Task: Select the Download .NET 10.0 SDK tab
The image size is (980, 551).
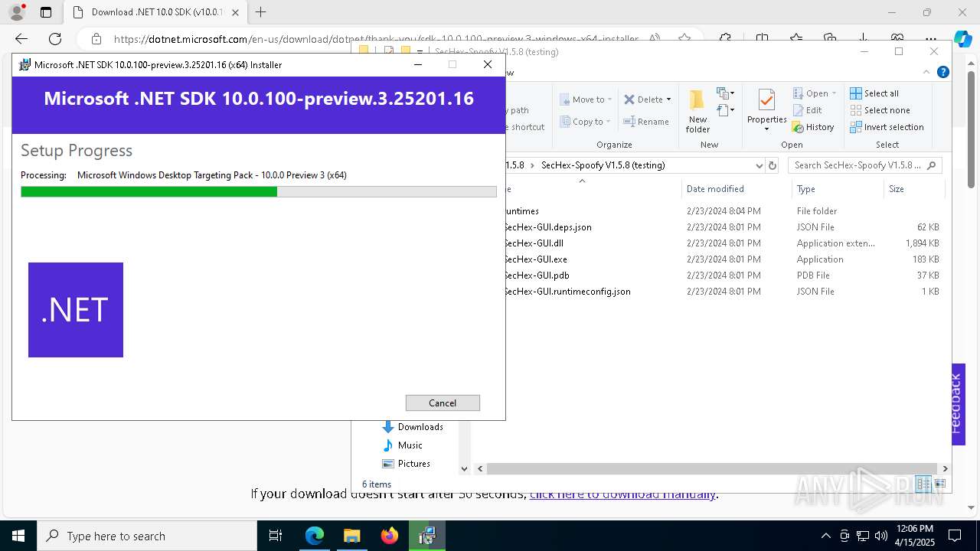Action: pyautogui.click(x=155, y=12)
